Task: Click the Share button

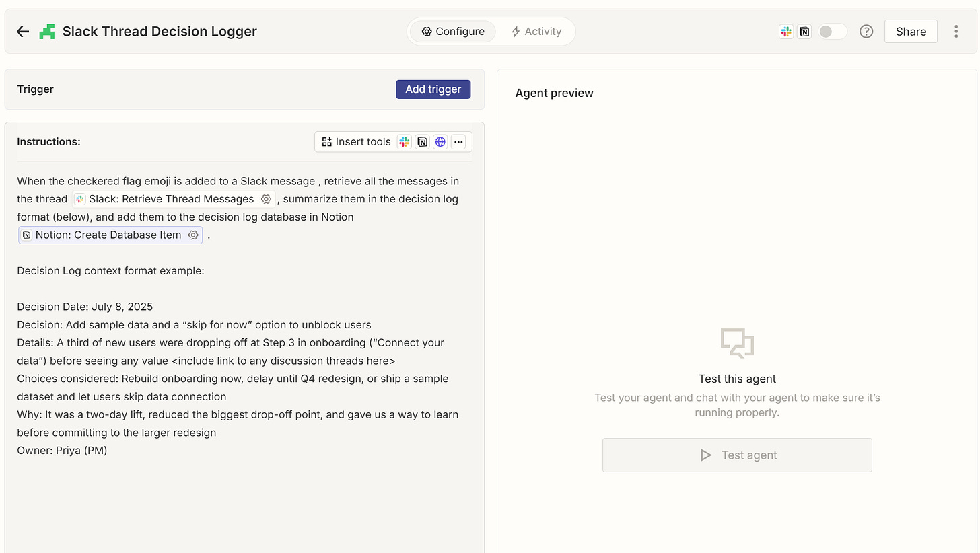Action: point(911,32)
